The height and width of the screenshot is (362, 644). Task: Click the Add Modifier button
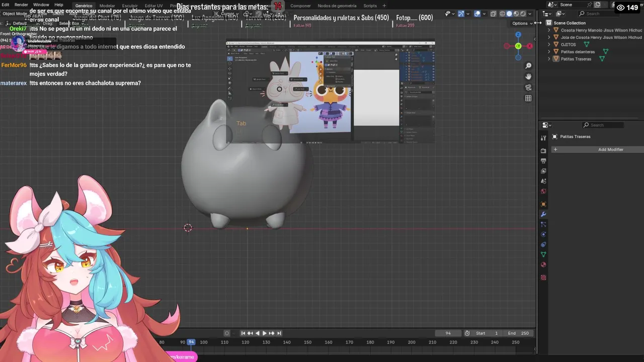(598, 149)
